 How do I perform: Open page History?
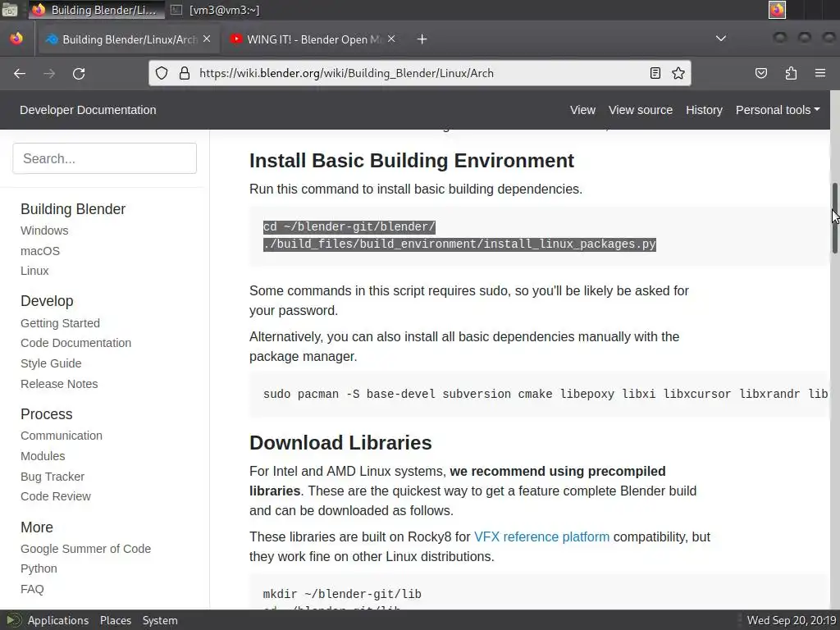point(704,110)
